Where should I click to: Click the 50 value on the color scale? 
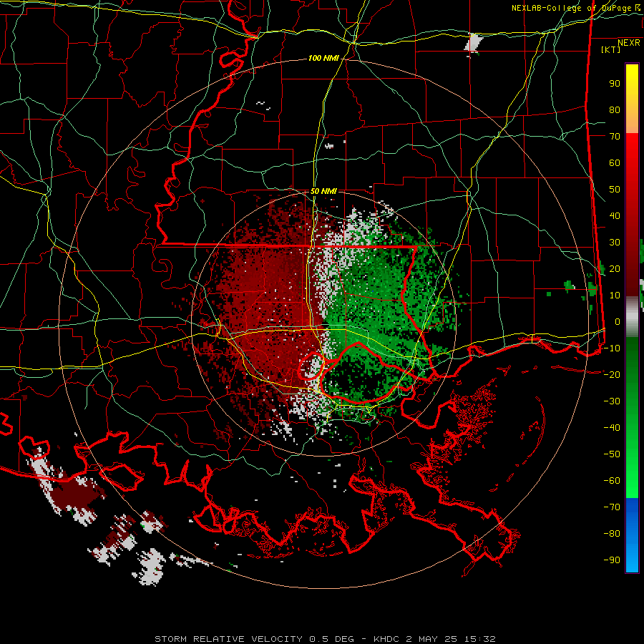point(615,190)
